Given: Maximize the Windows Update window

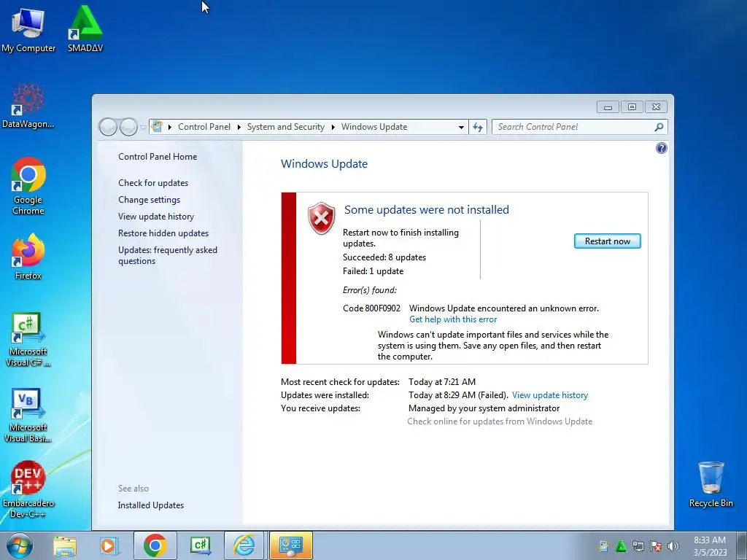Looking at the screenshot, I should click(x=632, y=107).
